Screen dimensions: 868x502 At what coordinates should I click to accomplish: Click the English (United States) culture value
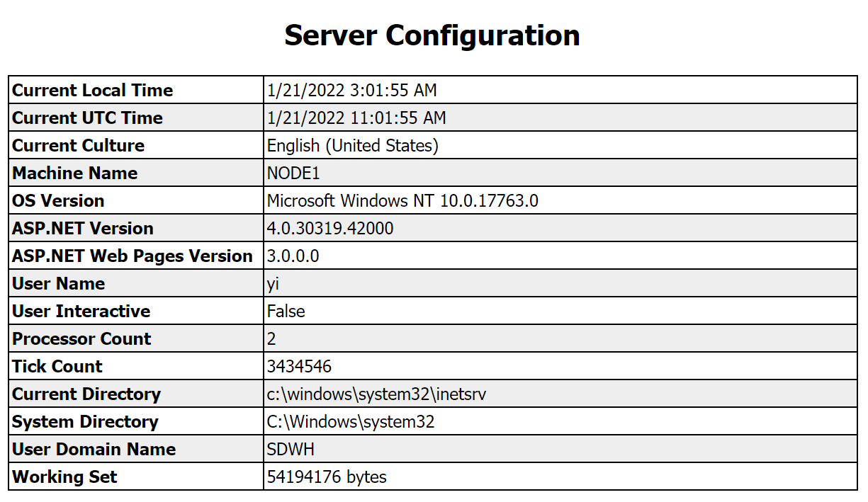pos(353,146)
